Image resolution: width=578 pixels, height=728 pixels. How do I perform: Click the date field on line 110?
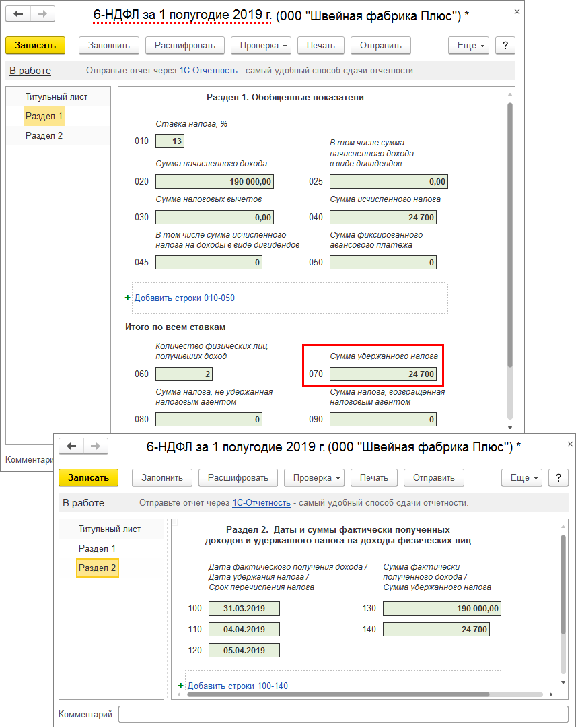point(244,630)
